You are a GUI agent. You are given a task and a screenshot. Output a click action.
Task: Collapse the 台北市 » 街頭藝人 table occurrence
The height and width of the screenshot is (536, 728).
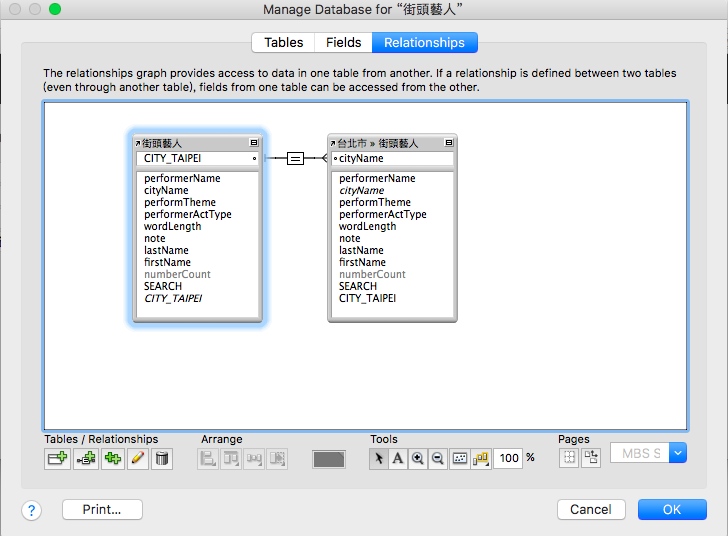449,143
